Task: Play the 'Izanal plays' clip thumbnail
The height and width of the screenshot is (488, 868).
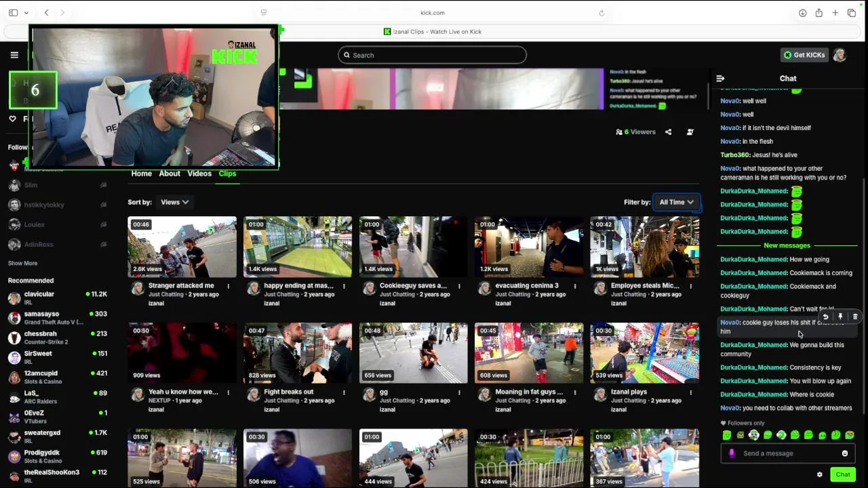Action: (x=644, y=353)
